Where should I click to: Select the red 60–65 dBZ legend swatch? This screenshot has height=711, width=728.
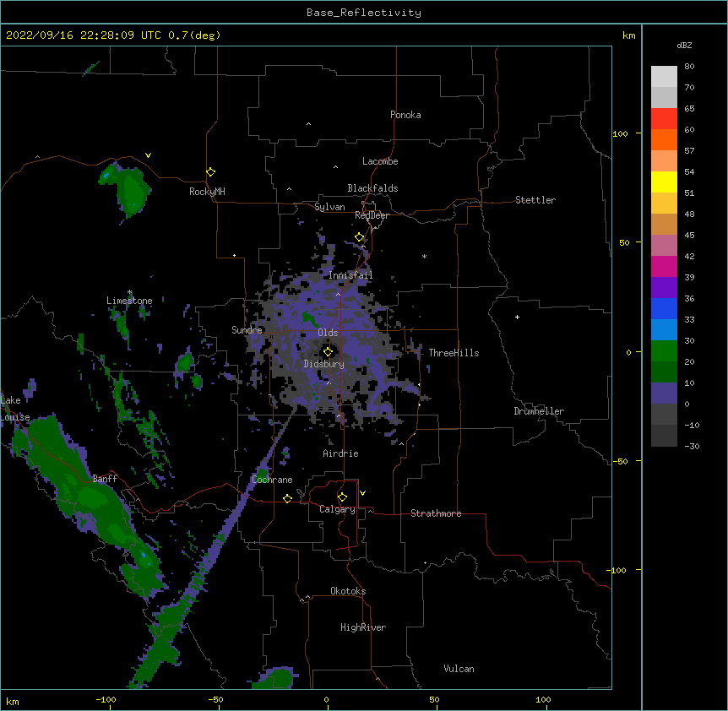tap(664, 118)
